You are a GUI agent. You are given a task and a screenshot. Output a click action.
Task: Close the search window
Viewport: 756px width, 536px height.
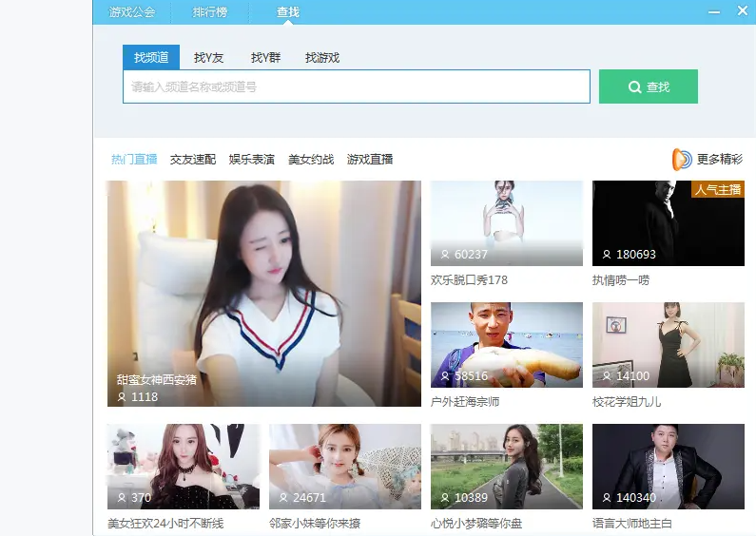pyautogui.click(x=743, y=10)
